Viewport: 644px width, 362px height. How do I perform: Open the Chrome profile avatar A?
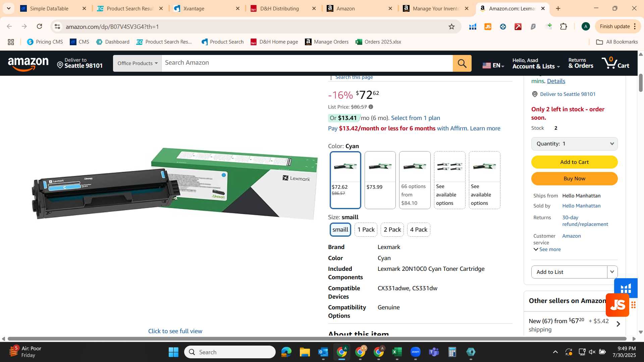click(586, 26)
